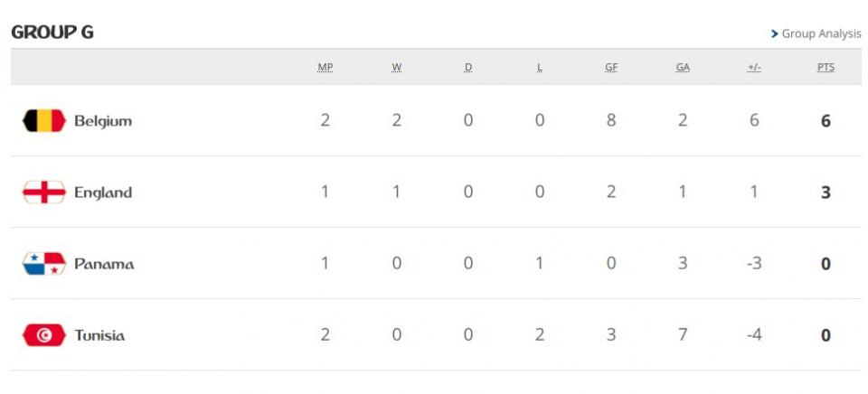The height and width of the screenshot is (394, 868).
Task: Click the GA column header
Action: 683,68
